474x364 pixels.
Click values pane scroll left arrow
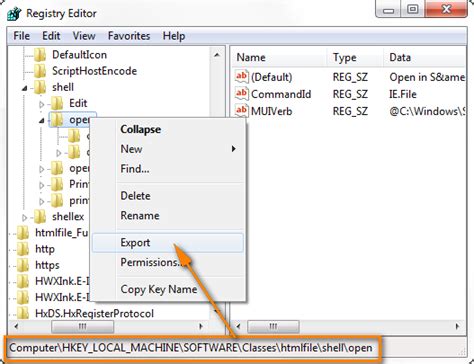click(238, 326)
